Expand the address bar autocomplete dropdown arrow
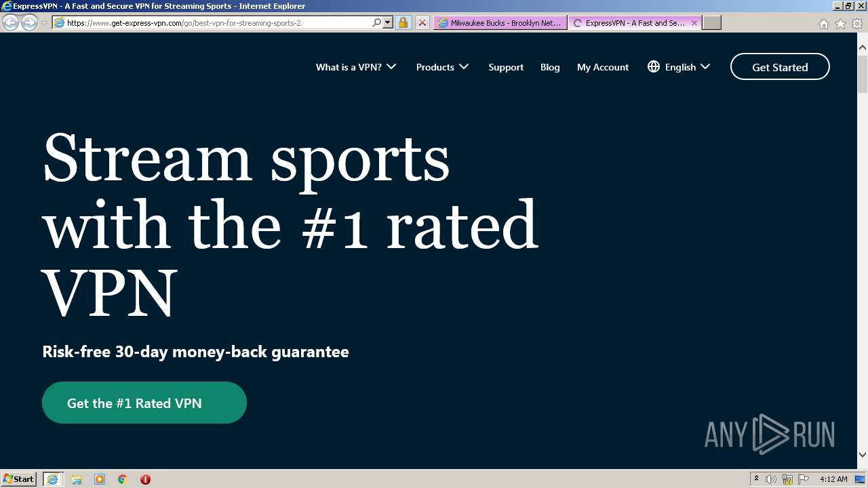 coord(388,22)
